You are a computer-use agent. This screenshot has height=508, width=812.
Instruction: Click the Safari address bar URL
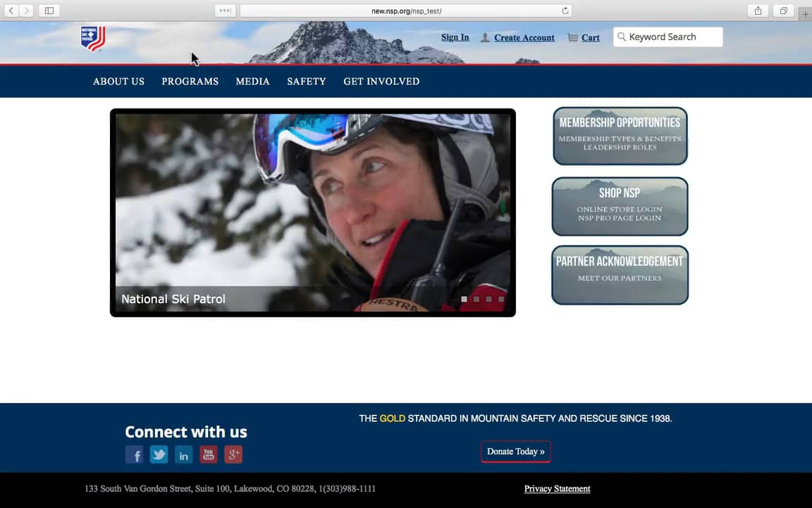pos(407,11)
